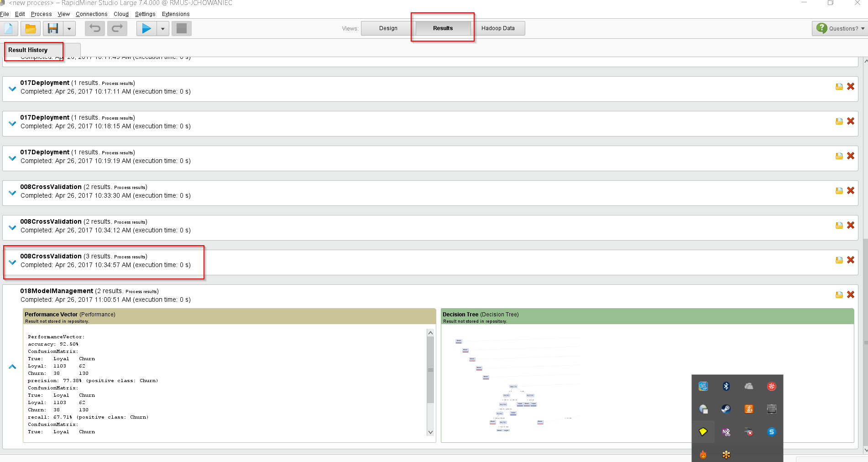Open the Java update tray icon
The image size is (868, 462).
[749, 409]
